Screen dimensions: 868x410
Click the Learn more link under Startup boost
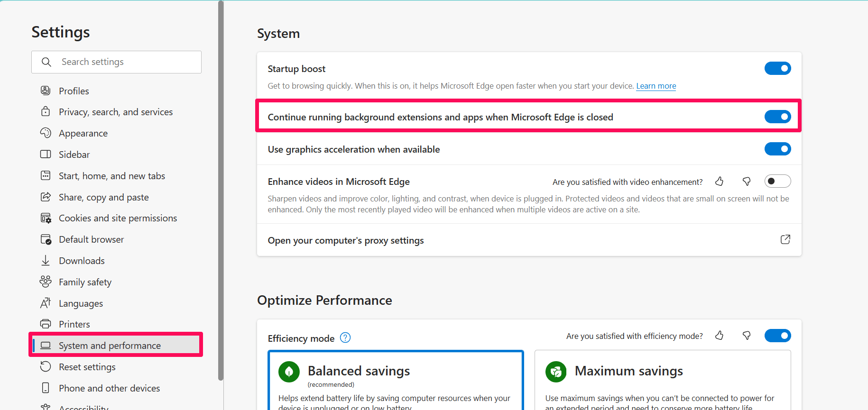(656, 86)
